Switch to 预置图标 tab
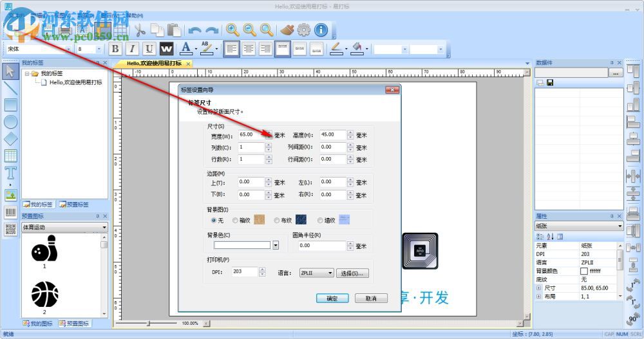Screen dimensions: 644x339 [x=74, y=324]
